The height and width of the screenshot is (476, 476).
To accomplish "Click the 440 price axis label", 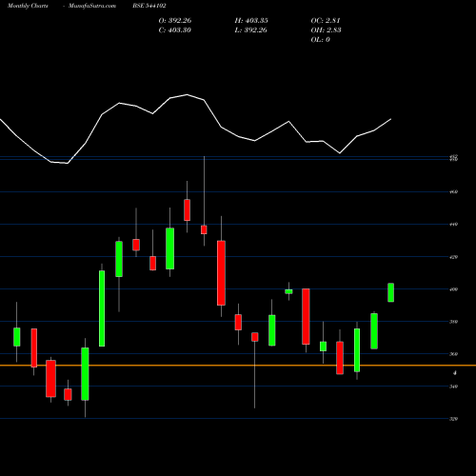I will tap(454, 225).
